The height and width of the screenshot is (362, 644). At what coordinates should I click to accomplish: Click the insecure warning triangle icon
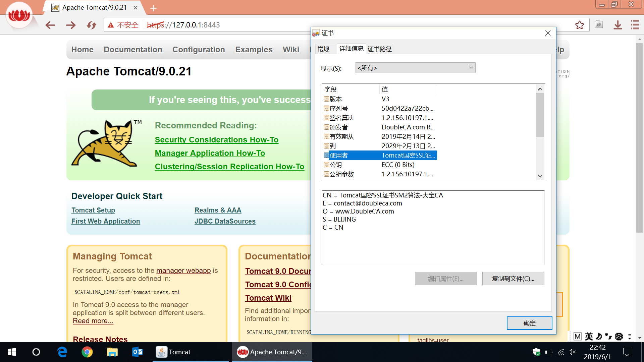click(111, 25)
